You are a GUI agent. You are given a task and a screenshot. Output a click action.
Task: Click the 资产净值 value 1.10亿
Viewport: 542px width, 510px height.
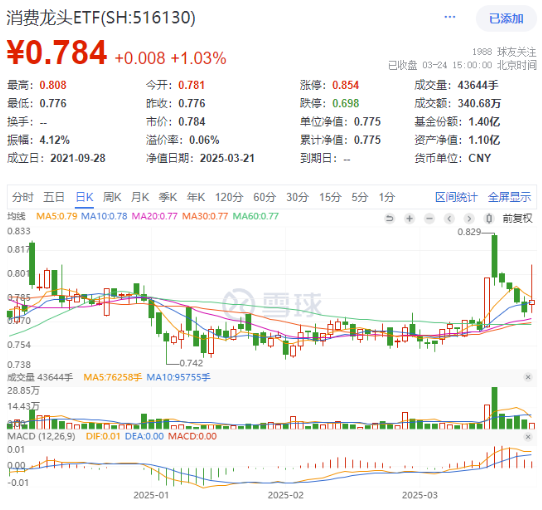pos(484,140)
